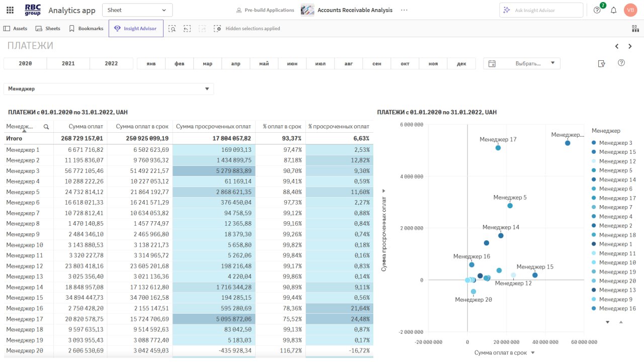Expand the Менеджер filter dropdown
This screenshot has height=362, width=644.
pos(207,89)
